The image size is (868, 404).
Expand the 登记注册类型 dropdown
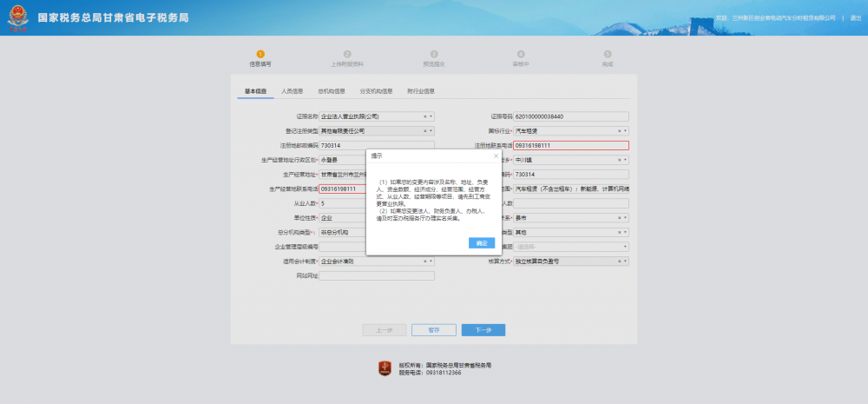[x=431, y=130]
